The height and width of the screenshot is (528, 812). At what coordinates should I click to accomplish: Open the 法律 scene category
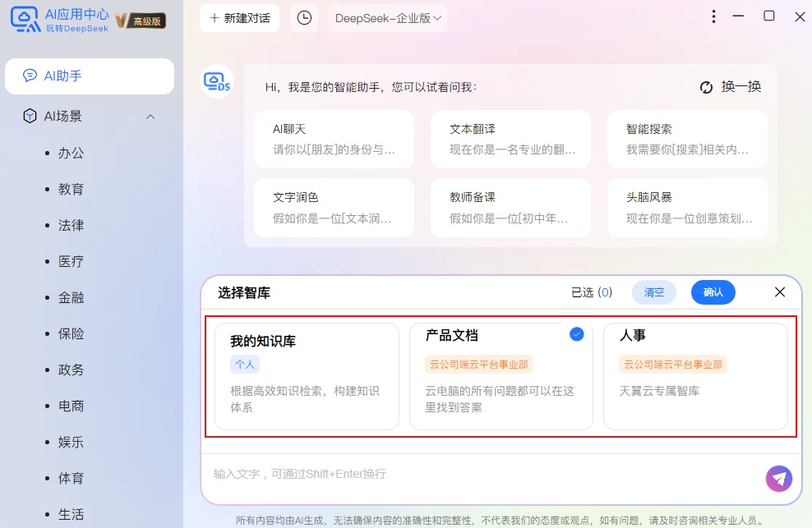click(x=71, y=226)
